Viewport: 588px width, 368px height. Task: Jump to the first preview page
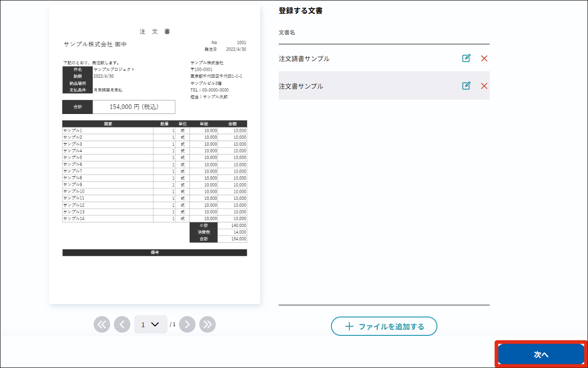pos(102,324)
